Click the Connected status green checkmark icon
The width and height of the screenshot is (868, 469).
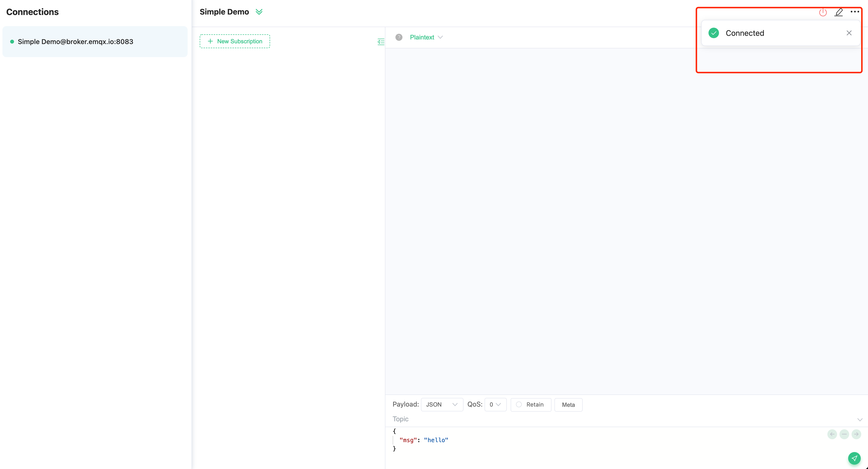pos(714,33)
